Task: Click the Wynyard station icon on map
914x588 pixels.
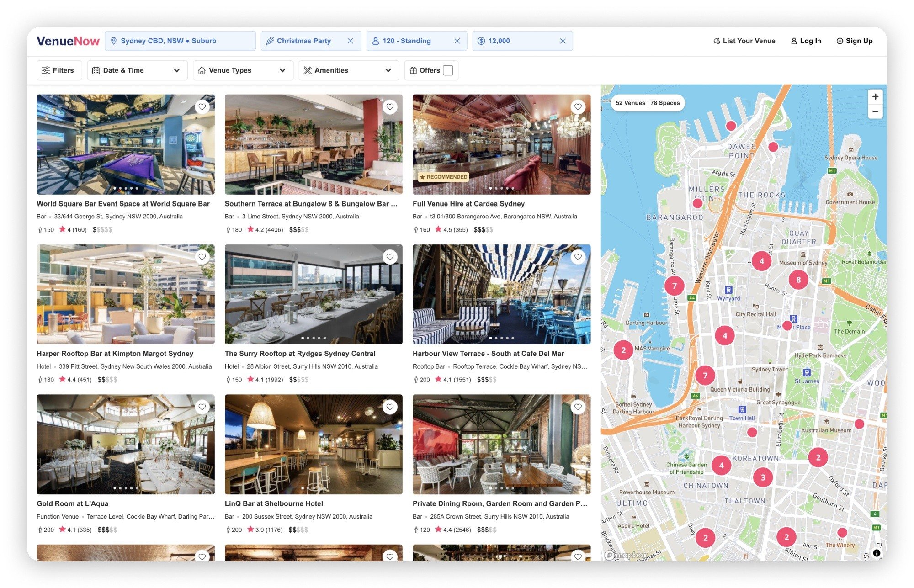Action: 728,290
